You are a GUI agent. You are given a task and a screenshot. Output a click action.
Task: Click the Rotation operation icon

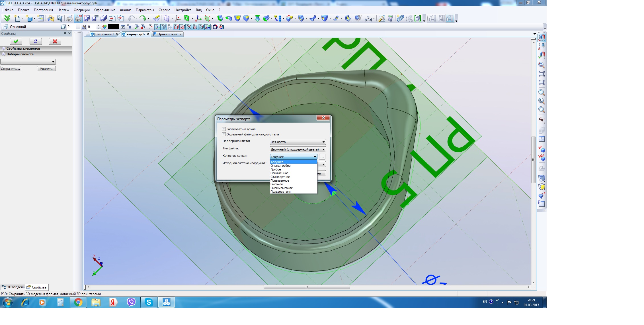click(x=228, y=19)
